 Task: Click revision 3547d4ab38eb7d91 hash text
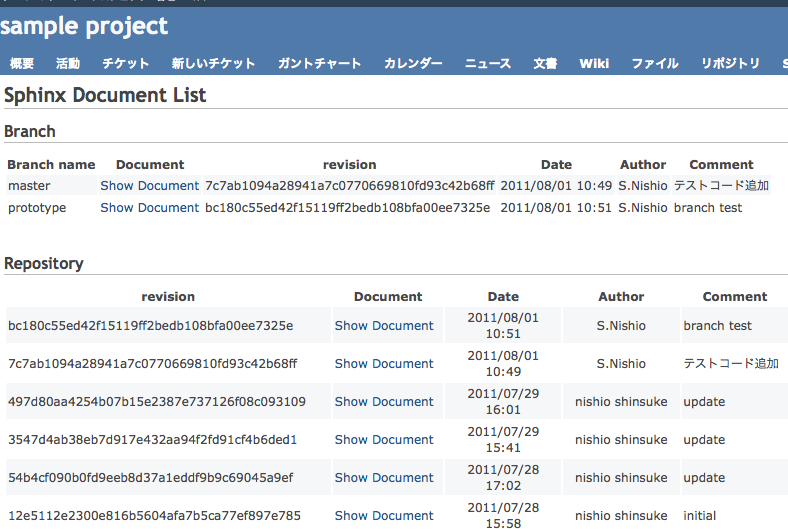152,440
